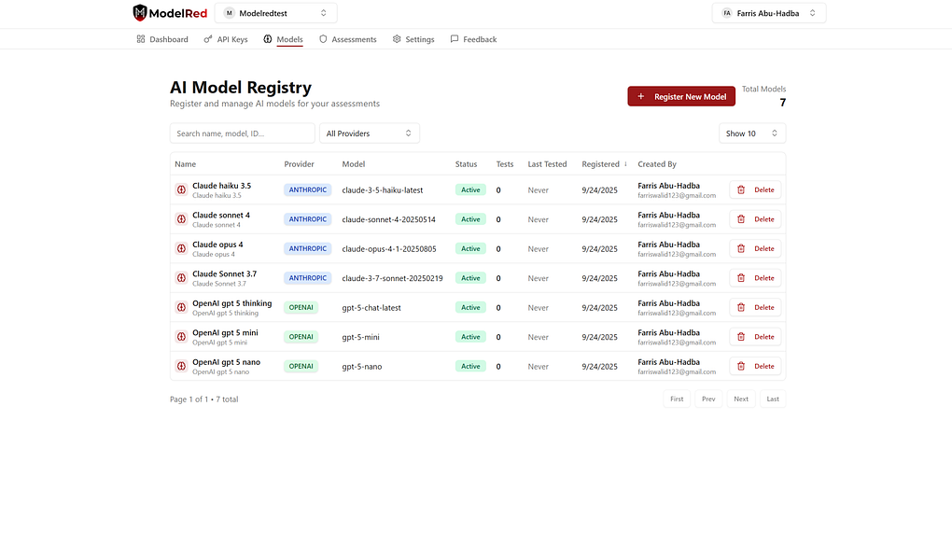Click the Claude opus 4 model name
This screenshot has width=952, height=560.
[217, 245]
